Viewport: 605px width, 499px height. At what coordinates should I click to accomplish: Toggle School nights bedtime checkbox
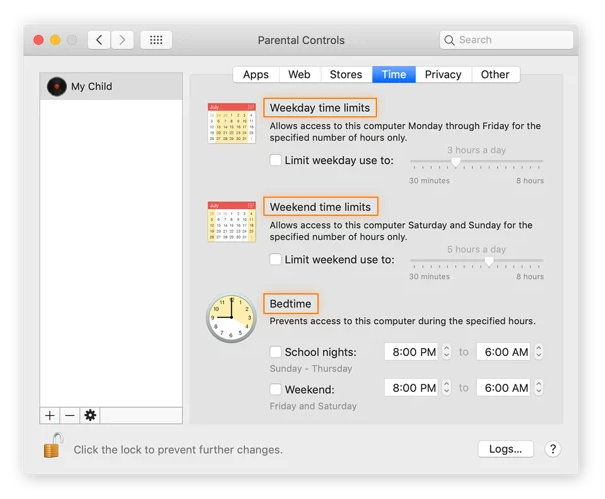[276, 352]
